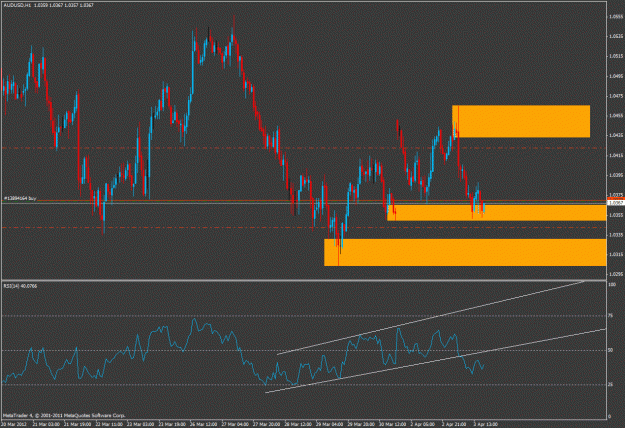Click the current price tag 1.0367 on axis
The width and height of the screenshot is (625, 428).
[x=615, y=203]
